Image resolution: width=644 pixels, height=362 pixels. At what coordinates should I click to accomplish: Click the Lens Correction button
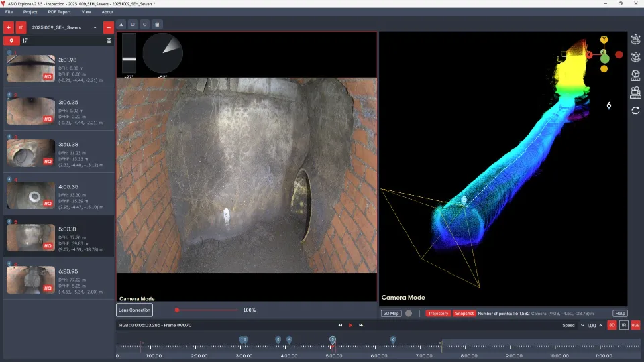135,310
